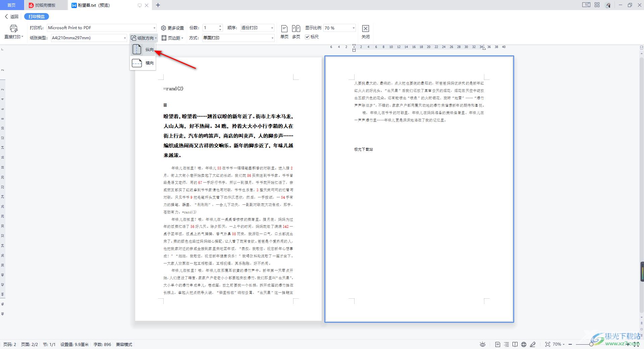Screen dimensions: 644x349
Task: Click 页码: 2 in status bar
Action: (10, 345)
